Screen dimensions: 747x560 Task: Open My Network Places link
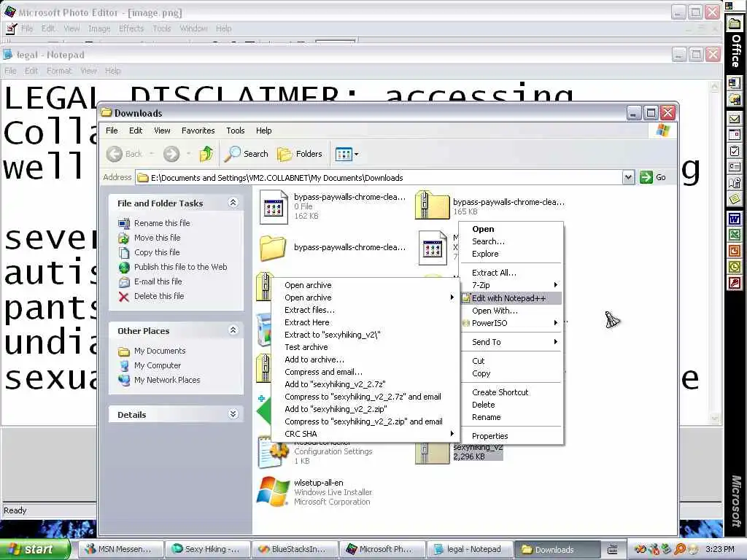(167, 380)
